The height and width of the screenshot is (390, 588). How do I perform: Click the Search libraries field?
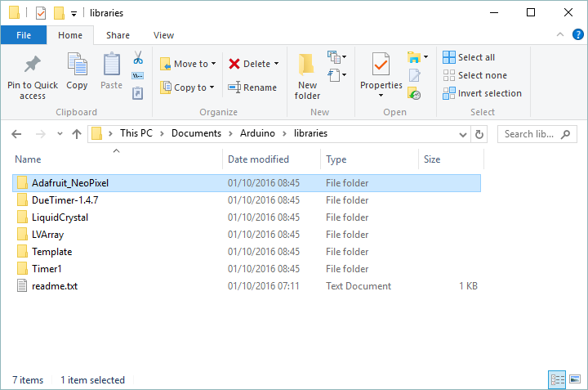[x=537, y=134]
